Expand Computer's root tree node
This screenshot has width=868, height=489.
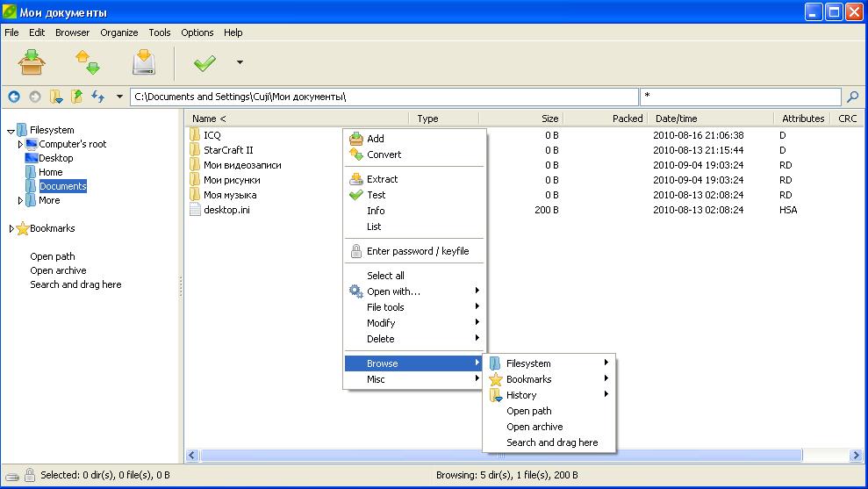click(20, 144)
